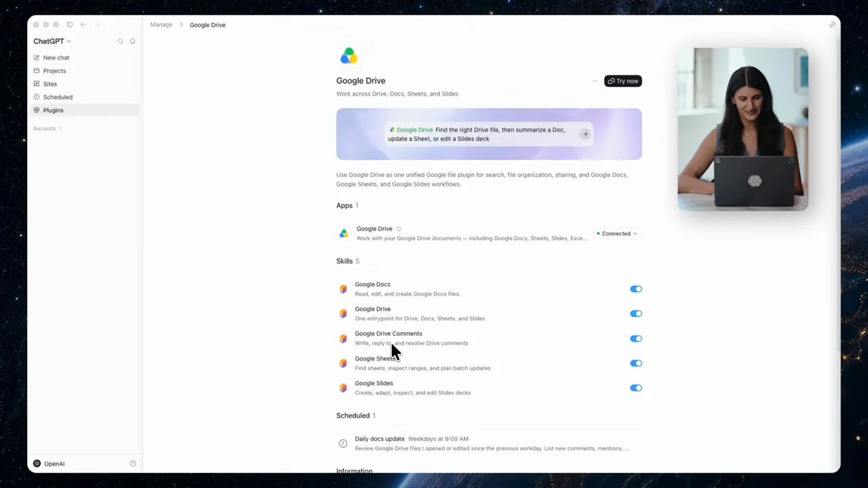Click the Google Docs skill icon
The height and width of the screenshot is (488, 868).
pyautogui.click(x=343, y=289)
